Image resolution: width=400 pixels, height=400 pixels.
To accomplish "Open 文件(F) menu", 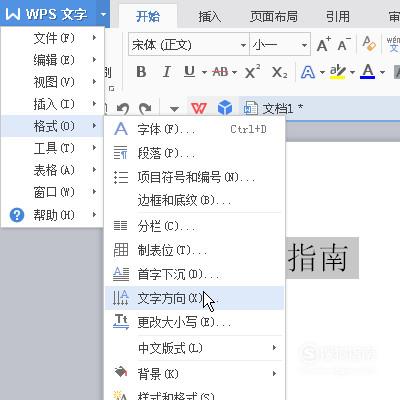I will (x=53, y=38).
